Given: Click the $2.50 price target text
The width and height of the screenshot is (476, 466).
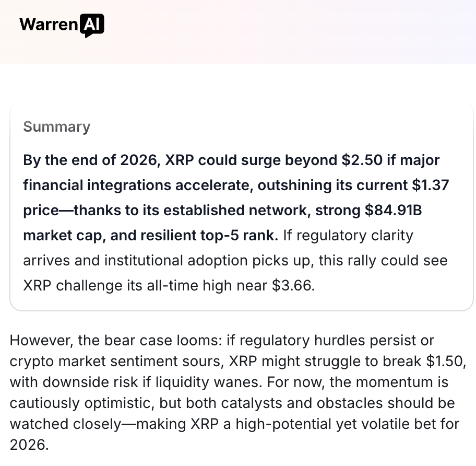Looking at the screenshot, I should click(x=362, y=160).
